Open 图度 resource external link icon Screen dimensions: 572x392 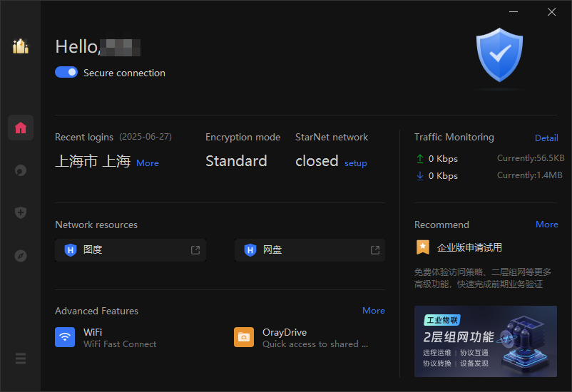click(x=195, y=249)
